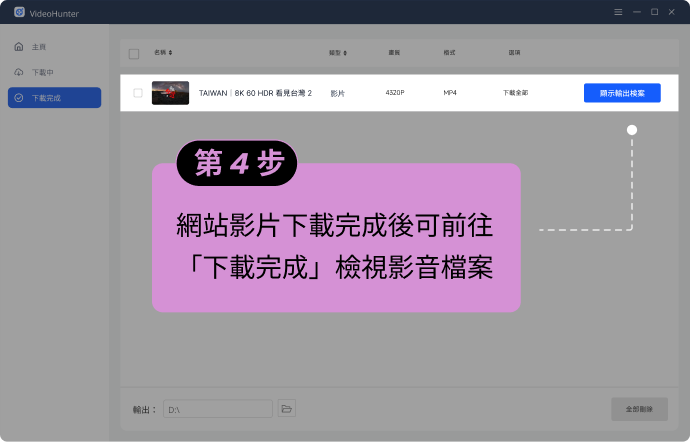The width and height of the screenshot is (690, 442).
Task: Click the 下載全部 cell in row
Action: pyautogui.click(x=515, y=93)
